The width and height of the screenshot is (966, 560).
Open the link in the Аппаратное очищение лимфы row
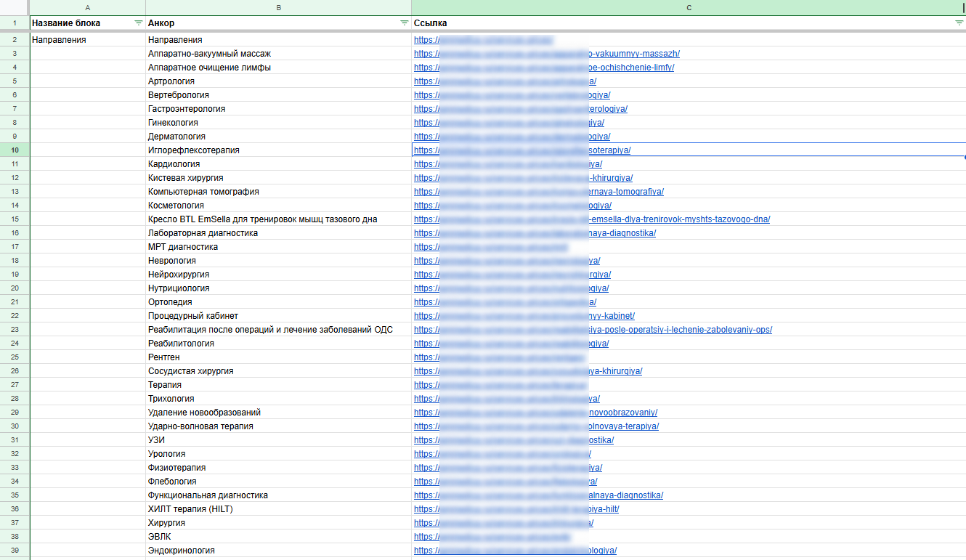point(544,68)
